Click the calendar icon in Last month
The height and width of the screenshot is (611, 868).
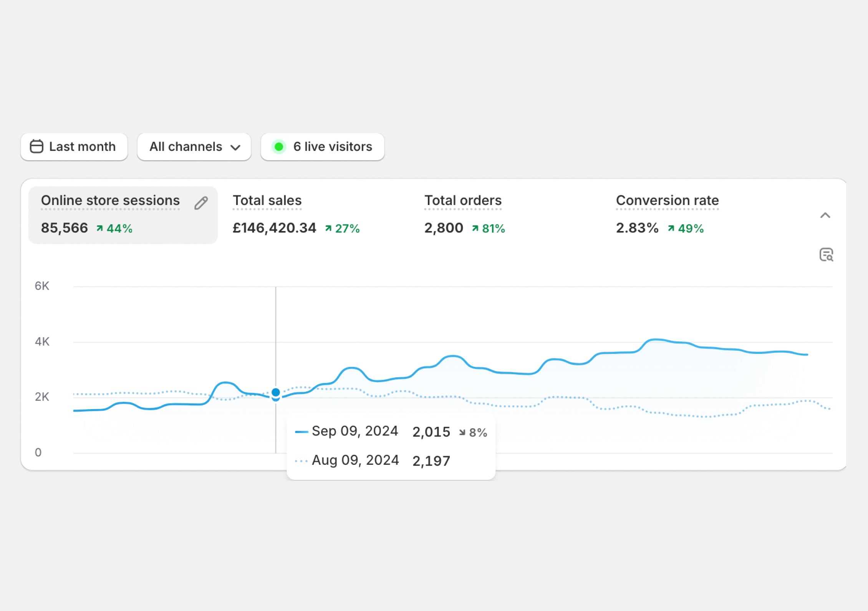(36, 147)
